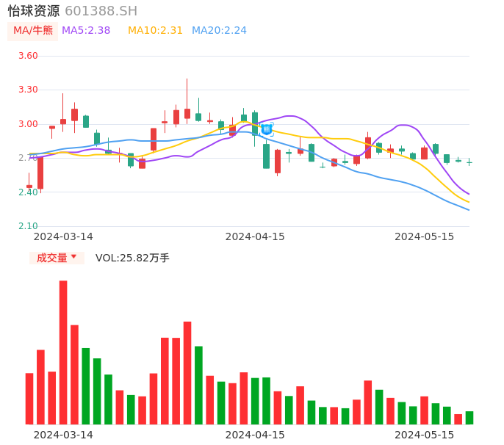Click the red triangle arrow beside 成交量

73,257
